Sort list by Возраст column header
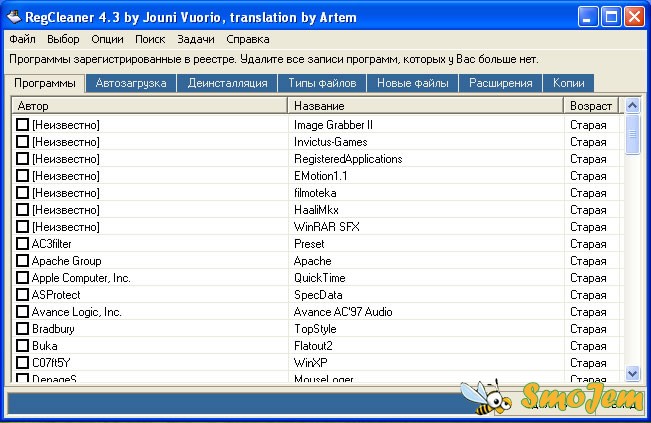 coord(591,106)
